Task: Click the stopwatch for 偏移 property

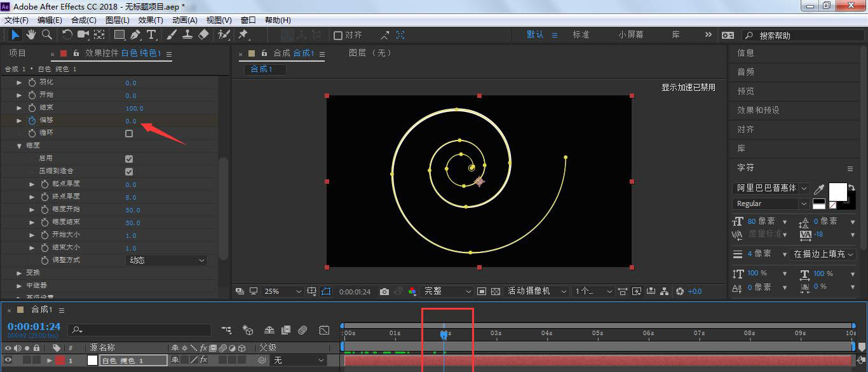Action: 32,120
